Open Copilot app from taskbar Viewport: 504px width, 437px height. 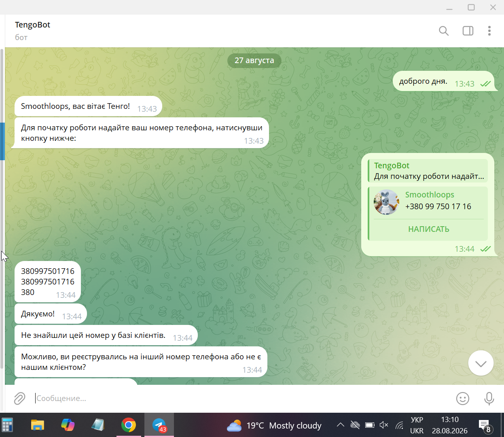(x=68, y=425)
